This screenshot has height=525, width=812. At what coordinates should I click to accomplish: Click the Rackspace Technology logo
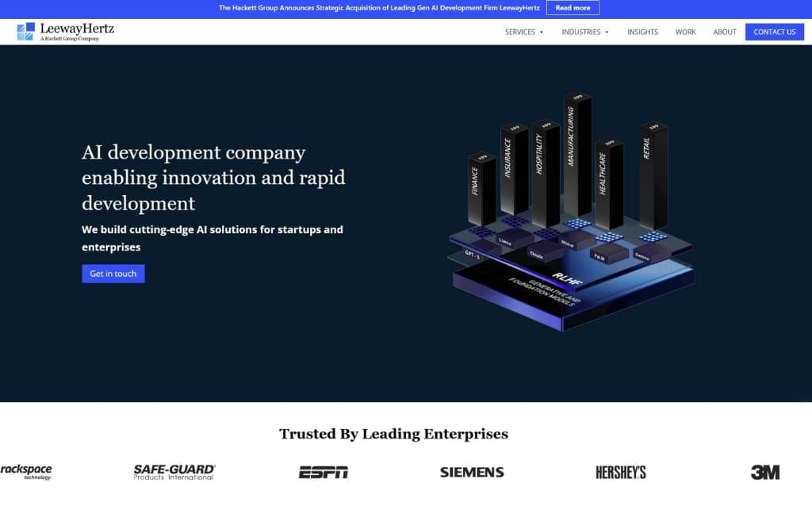pos(26,472)
